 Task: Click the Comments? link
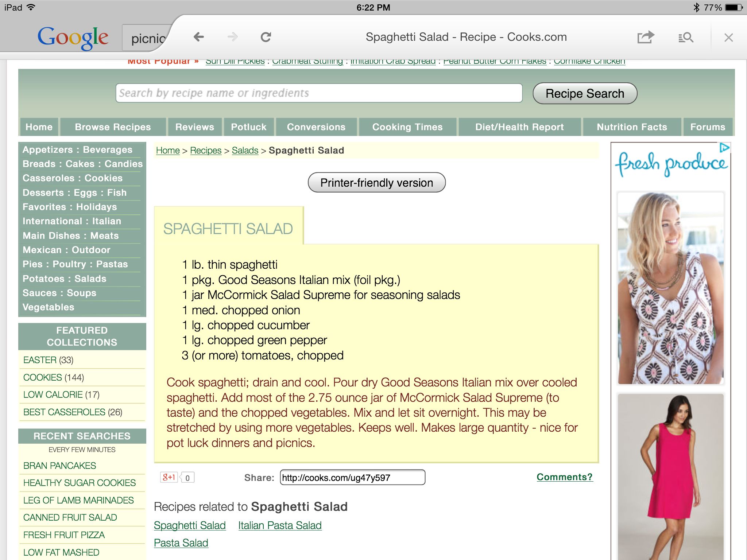click(x=564, y=477)
